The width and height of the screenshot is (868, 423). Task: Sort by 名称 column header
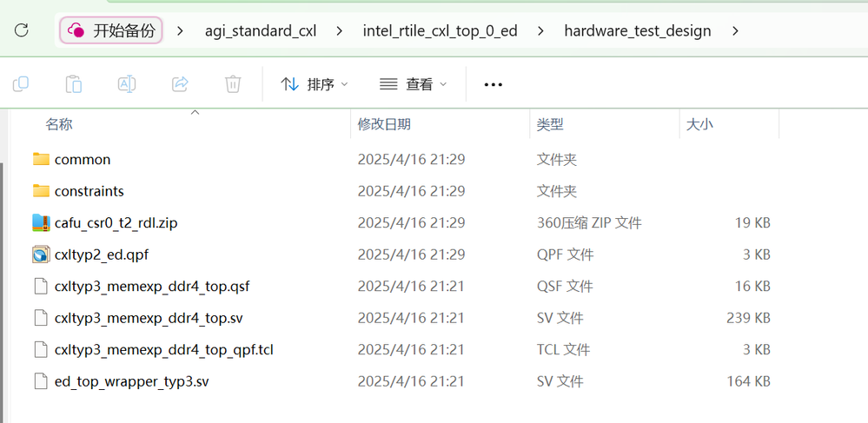[x=59, y=124]
